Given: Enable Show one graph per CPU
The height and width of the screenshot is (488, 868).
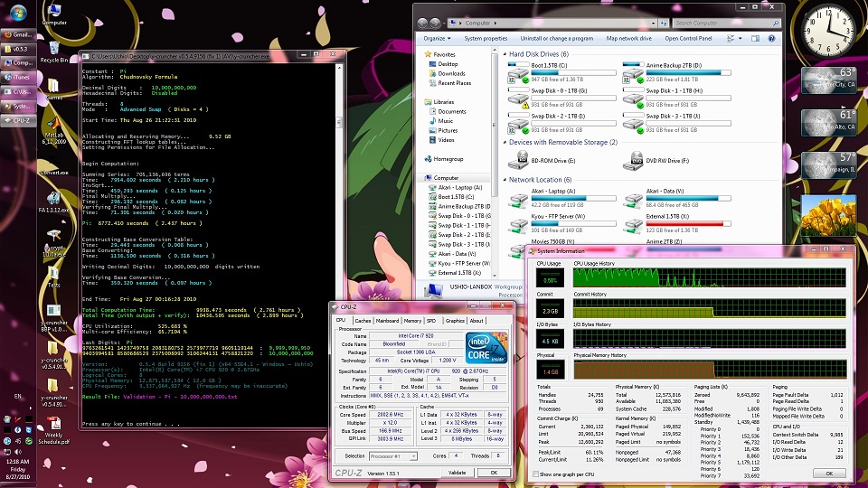Looking at the screenshot, I should 533,474.
